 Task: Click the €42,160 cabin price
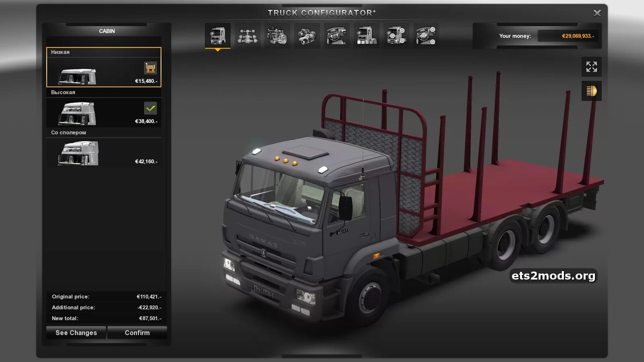[x=146, y=162]
